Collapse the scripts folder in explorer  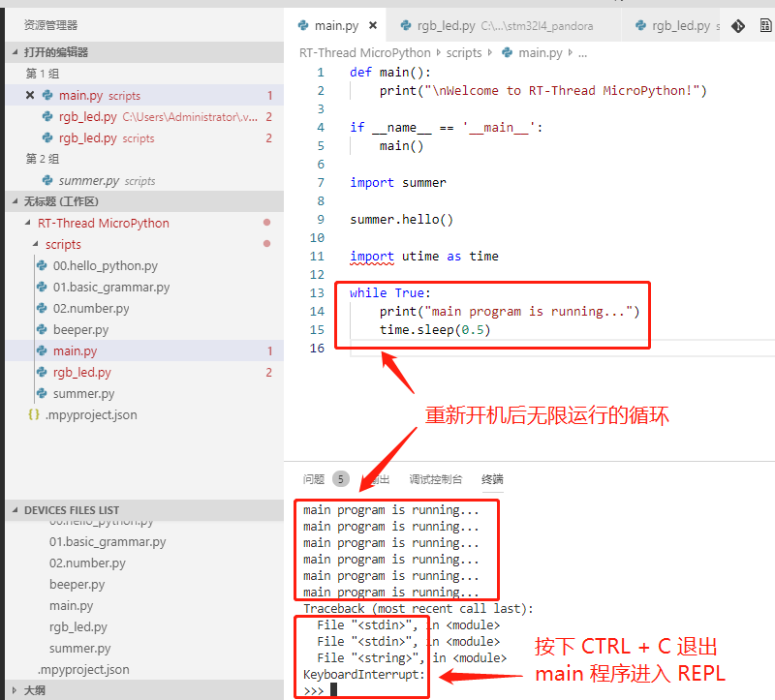tap(36, 245)
